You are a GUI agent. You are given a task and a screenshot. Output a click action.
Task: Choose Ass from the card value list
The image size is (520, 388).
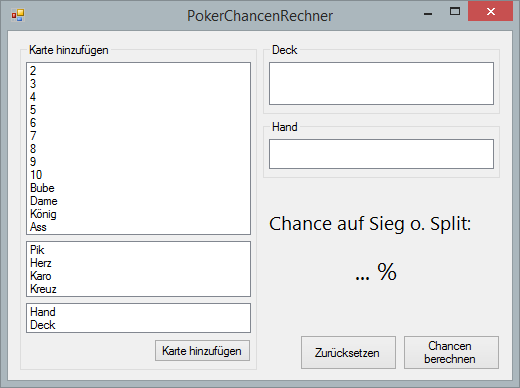coord(138,227)
